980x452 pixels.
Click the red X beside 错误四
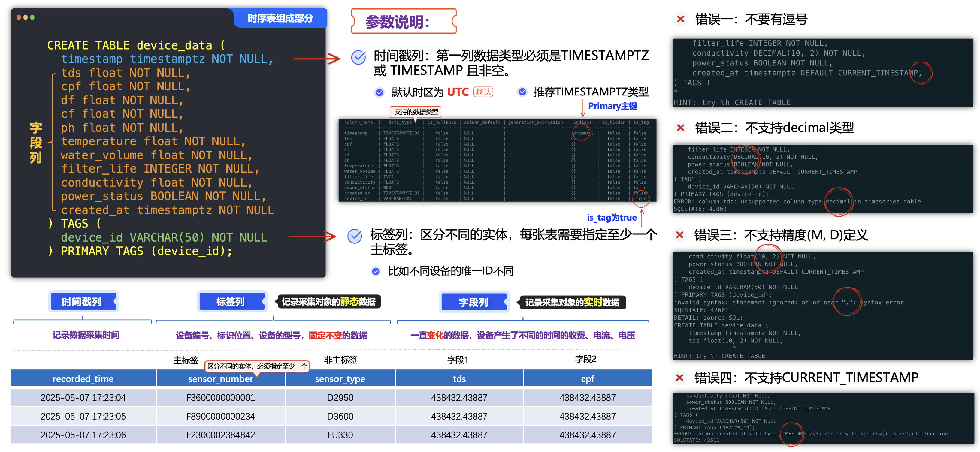point(679,378)
